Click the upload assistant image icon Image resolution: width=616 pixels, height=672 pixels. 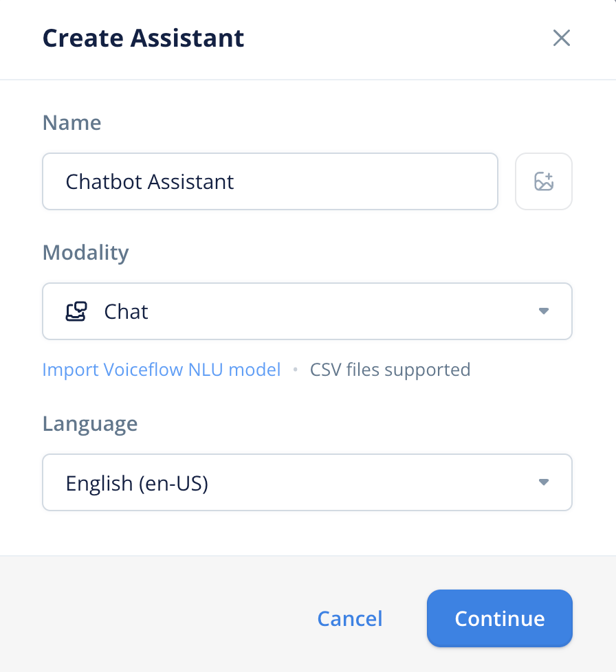click(544, 181)
